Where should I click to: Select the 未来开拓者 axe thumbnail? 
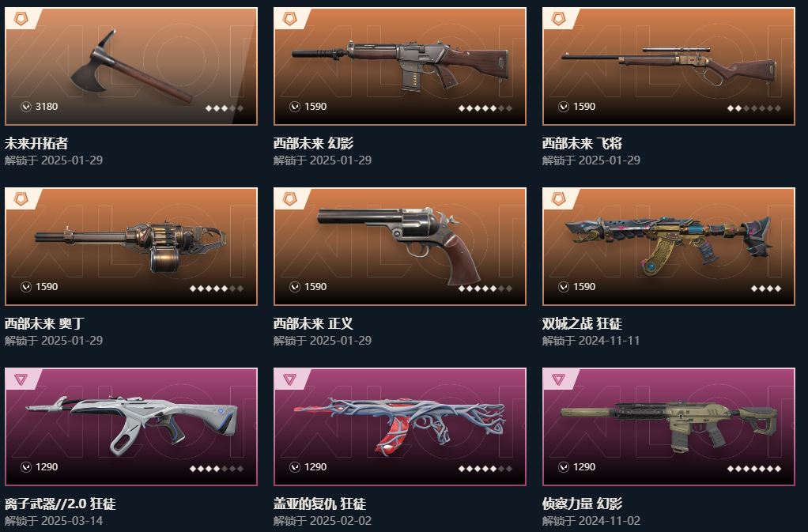[131, 66]
